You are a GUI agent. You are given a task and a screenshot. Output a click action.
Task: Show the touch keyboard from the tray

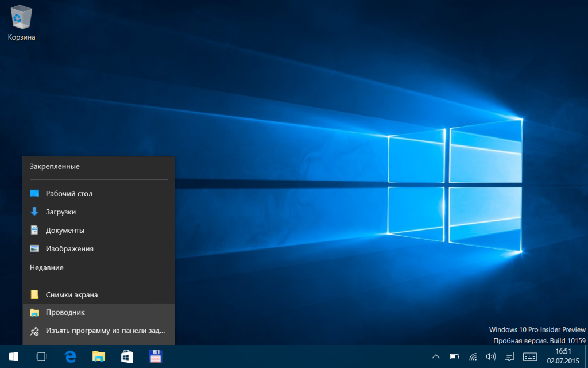pyautogui.click(x=530, y=356)
